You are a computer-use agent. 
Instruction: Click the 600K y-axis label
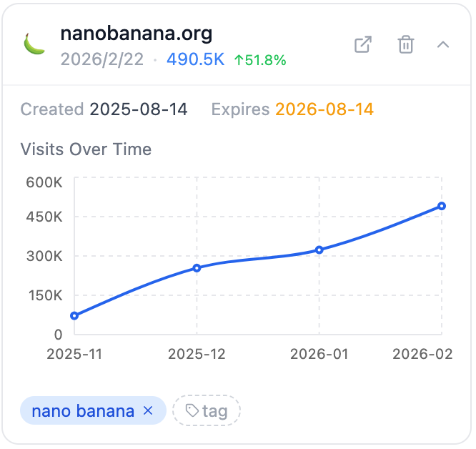tap(44, 182)
